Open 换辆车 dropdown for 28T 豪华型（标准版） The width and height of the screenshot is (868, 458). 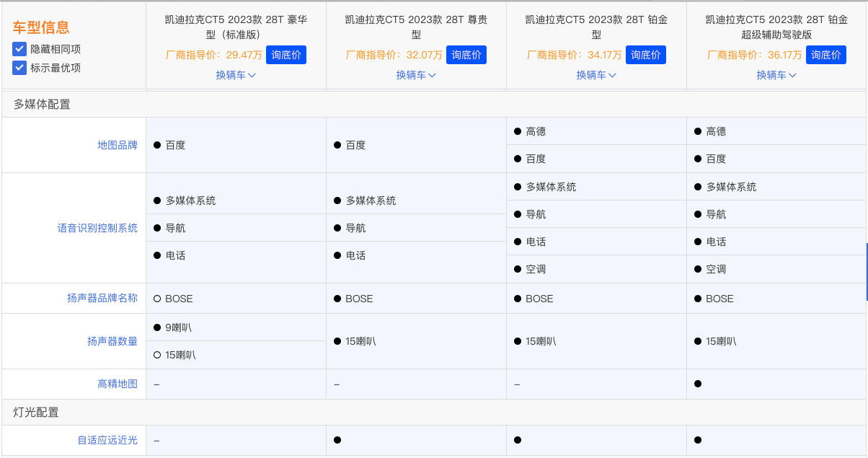click(x=236, y=75)
